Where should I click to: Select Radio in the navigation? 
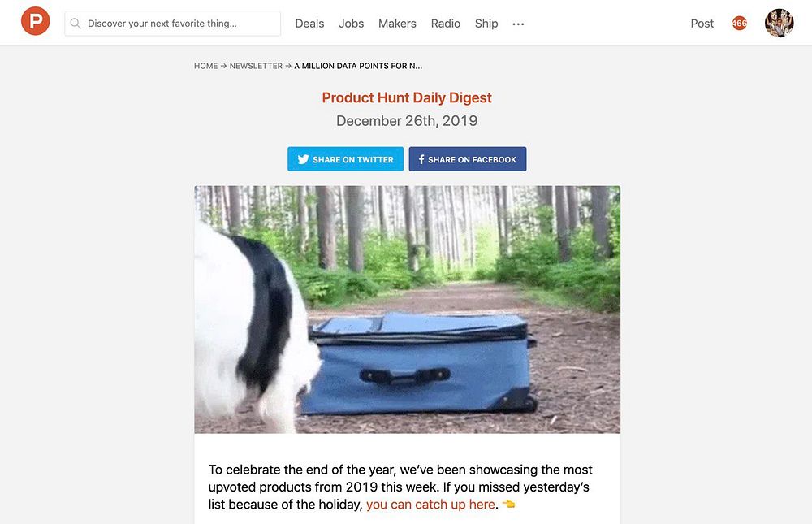445,24
